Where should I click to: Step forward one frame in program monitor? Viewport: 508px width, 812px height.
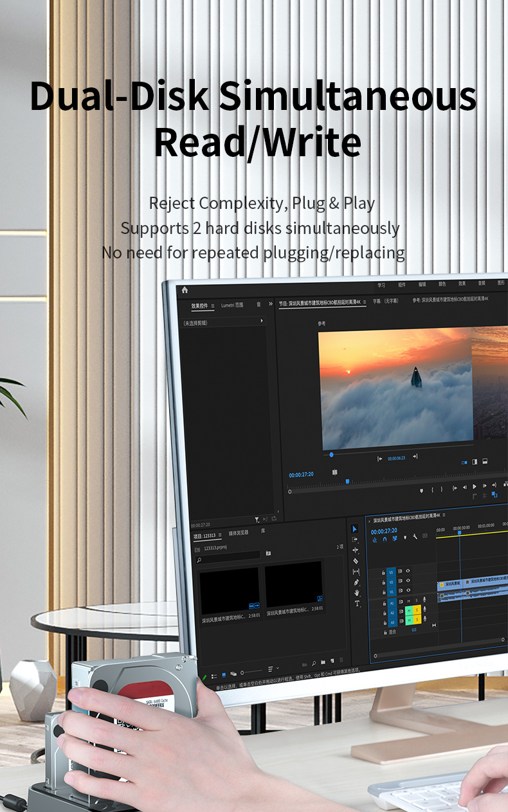[485, 486]
